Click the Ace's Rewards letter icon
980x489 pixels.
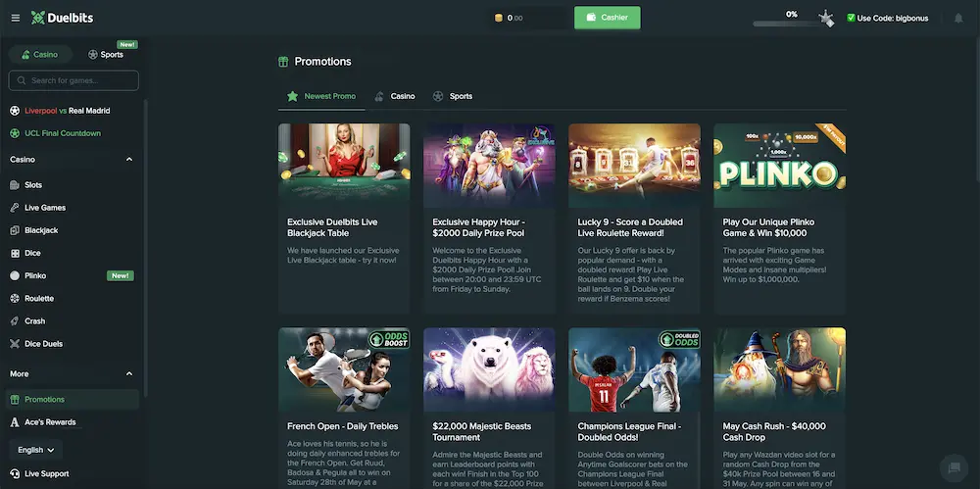(x=15, y=422)
